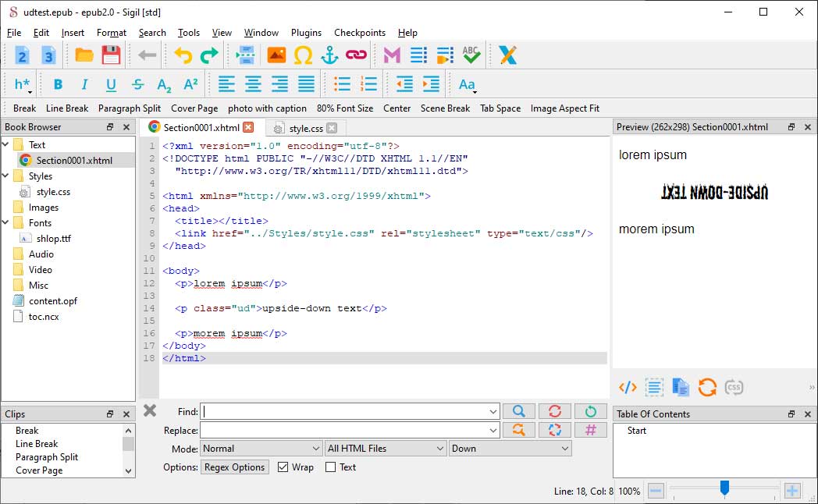This screenshot has width=818, height=504.
Task: Click the orange reload Preview icon
Action: click(x=707, y=387)
